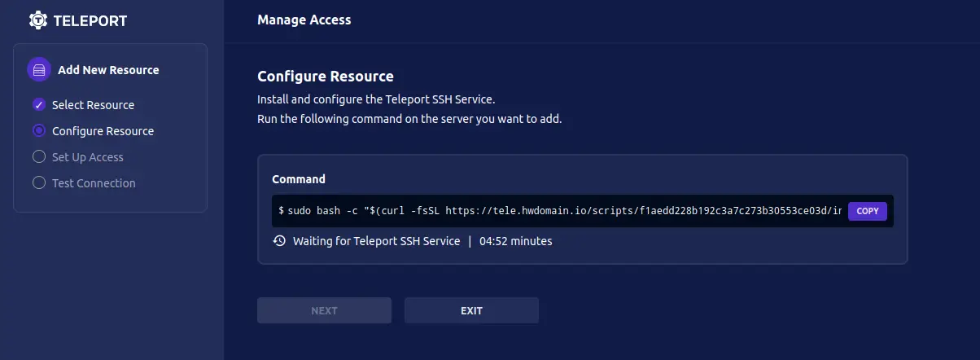Click the disabled Next button

[x=324, y=310]
